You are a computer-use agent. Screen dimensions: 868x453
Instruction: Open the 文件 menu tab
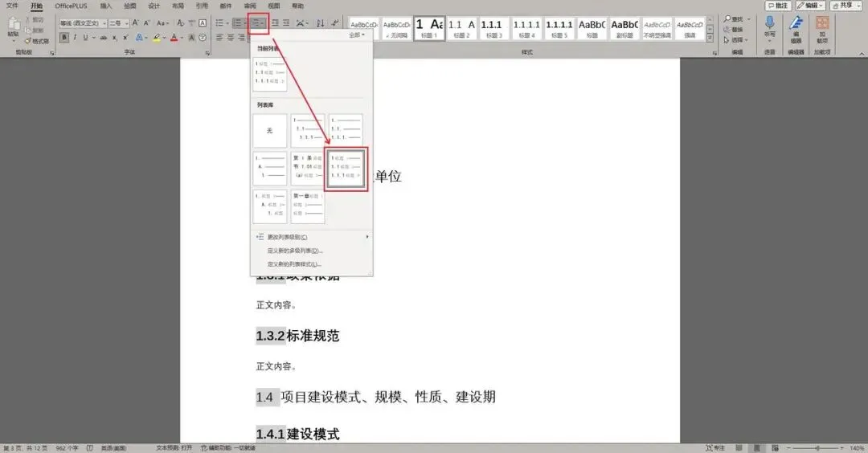(x=12, y=6)
